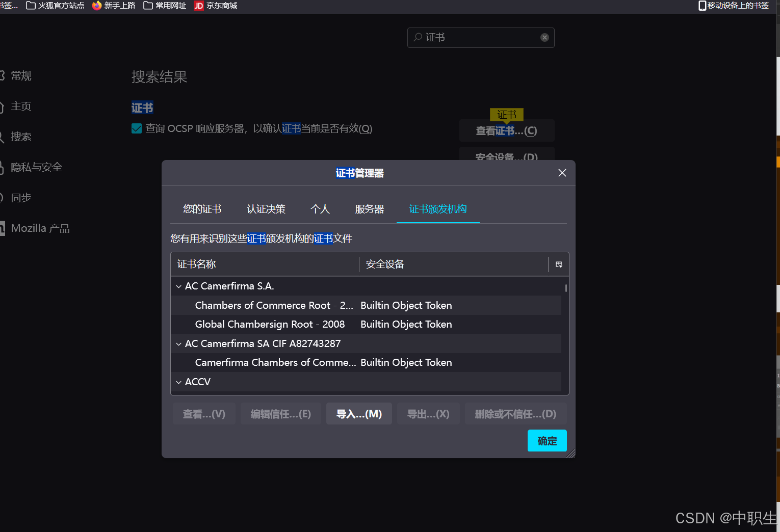The width and height of the screenshot is (780, 532).
Task: Click the Home (主页) house icon in sidebar
Action: 2,106
